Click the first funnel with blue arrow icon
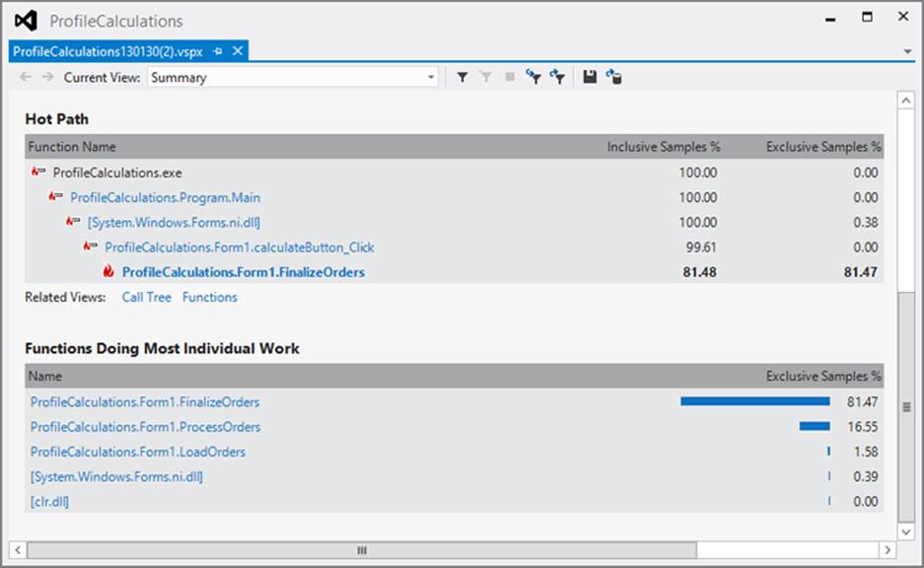 point(533,77)
